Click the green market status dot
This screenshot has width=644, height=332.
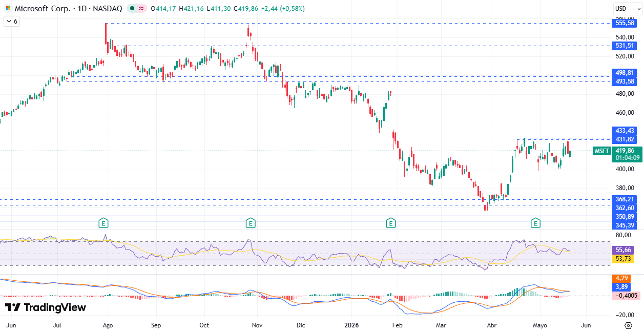tap(132, 9)
